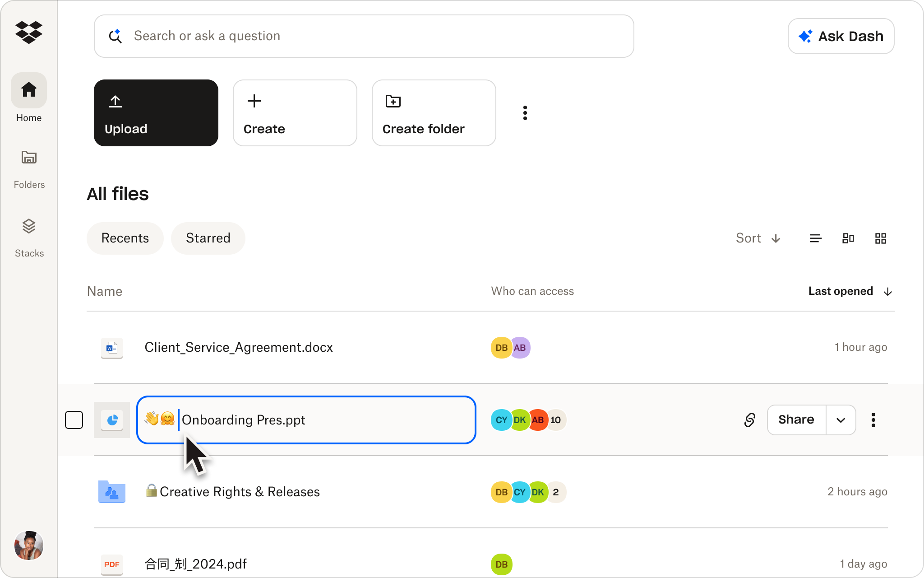Click the Dropbox logo
The height and width of the screenshot is (578, 924).
[29, 32]
